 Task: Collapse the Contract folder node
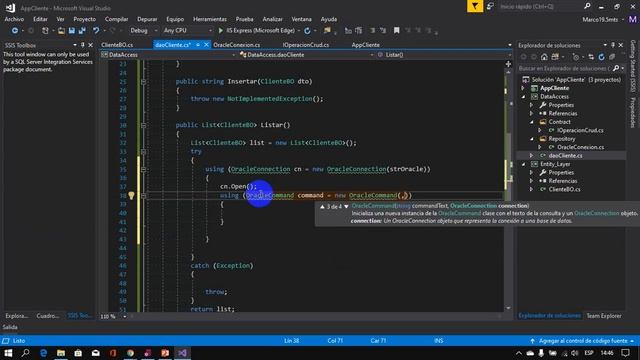tap(532, 122)
